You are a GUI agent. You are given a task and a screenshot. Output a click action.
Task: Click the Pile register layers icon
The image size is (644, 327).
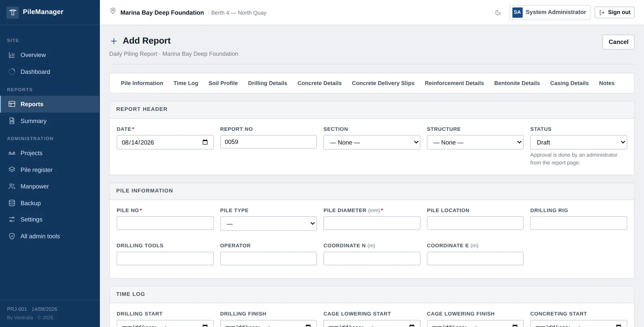click(x=12, y=170)
